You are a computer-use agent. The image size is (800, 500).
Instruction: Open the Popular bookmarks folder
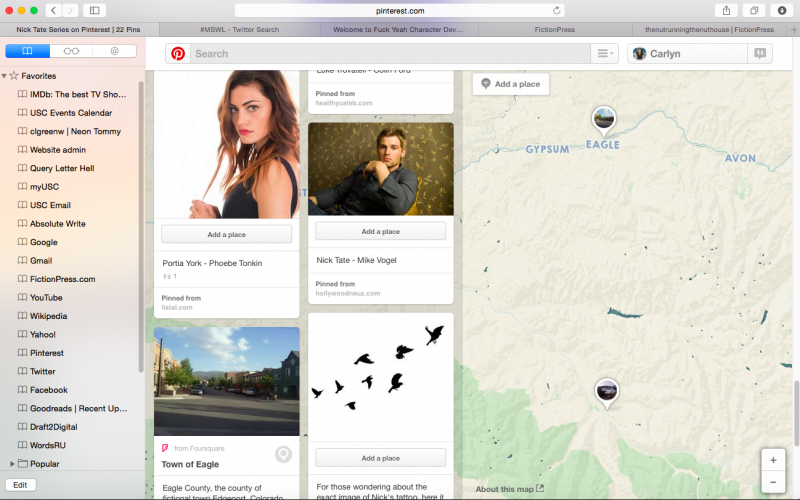(x=39, y=464)
